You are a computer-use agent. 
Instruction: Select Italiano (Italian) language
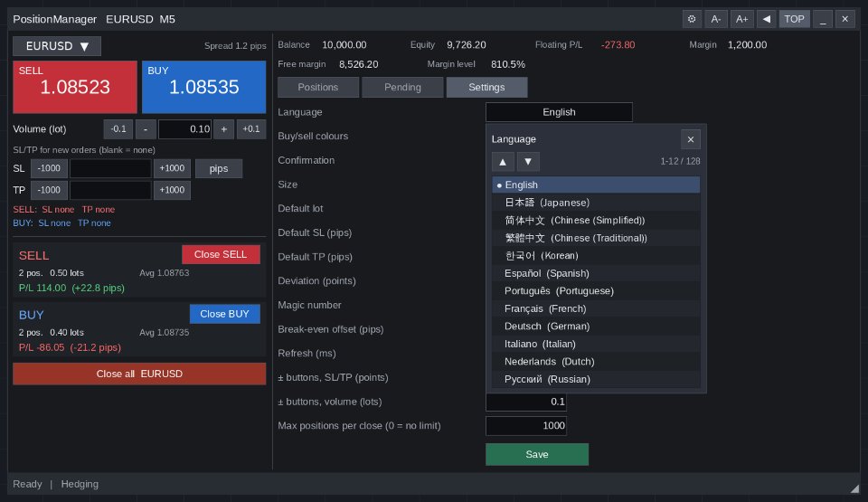pyautogui.click(x=596, y=344)
